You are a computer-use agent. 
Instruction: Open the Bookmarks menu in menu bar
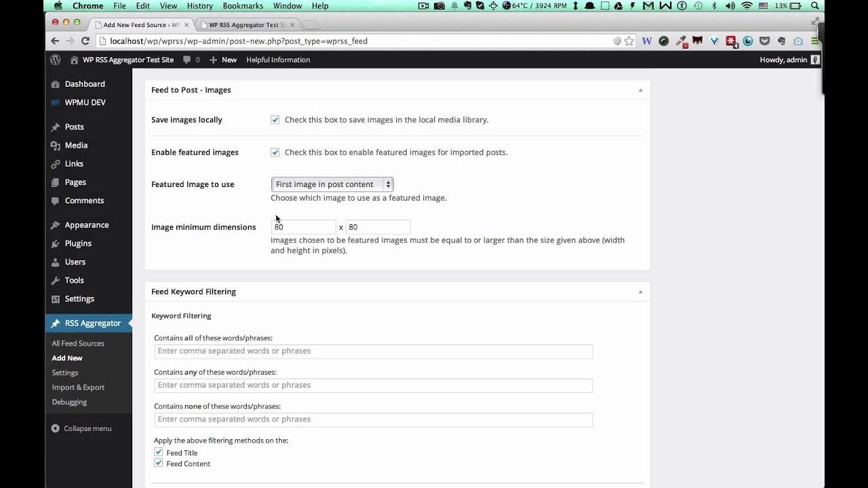[243, 6]
